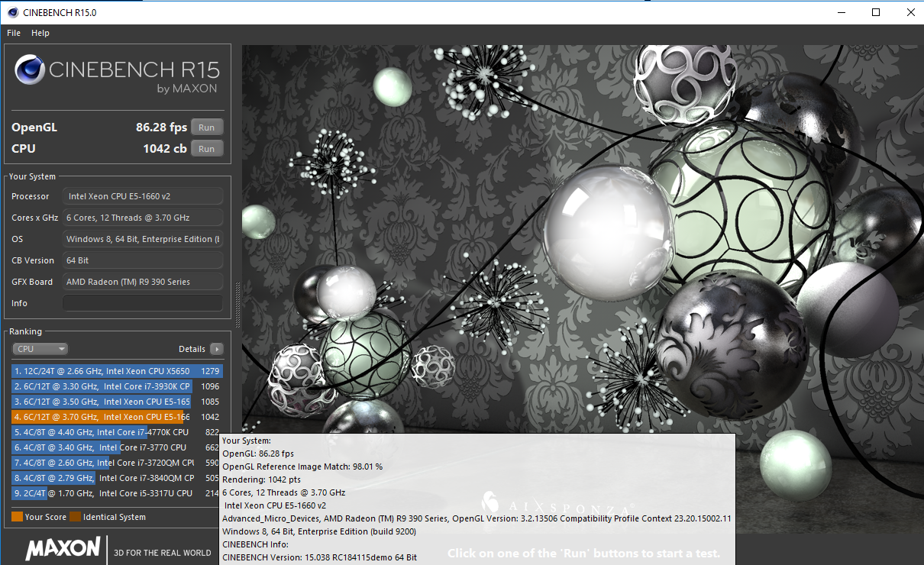Select ranking row 6C/12T @ 3.50 GHz Xeon
The height and width of the screenshot is (565, 924).
(118, 402)
